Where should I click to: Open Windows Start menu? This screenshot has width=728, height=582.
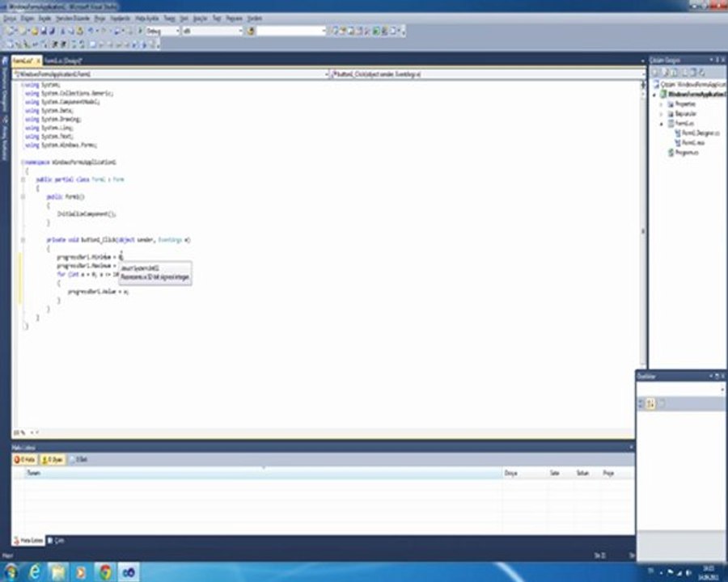pos(11,572)
